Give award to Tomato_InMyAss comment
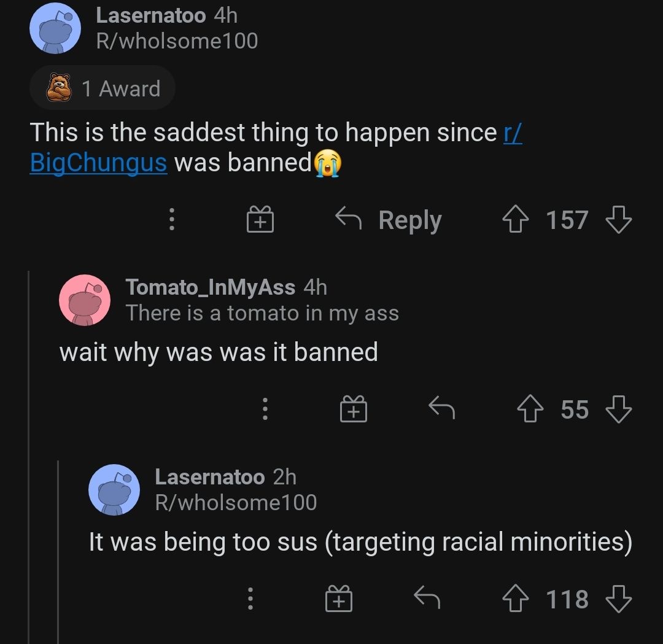The width and height of the screenshot is (663, 644). coord(354,409)
